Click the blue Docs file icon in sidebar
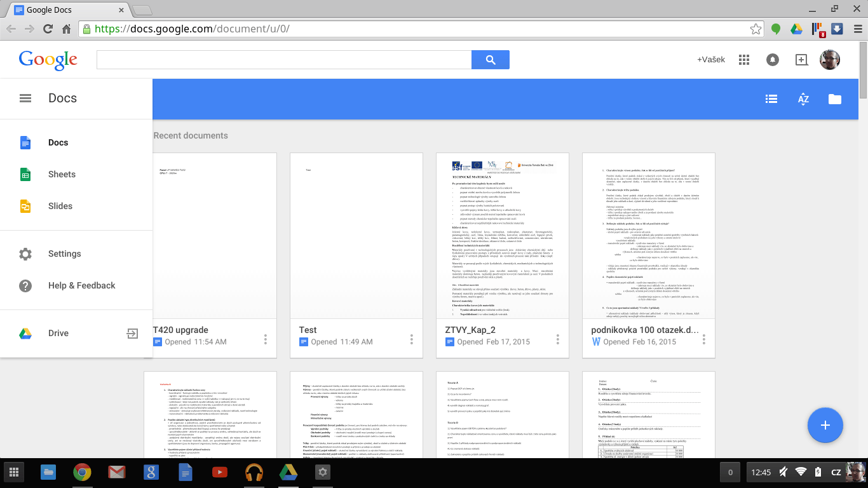The height and width of the screenshot is (488, 868). pos(25,142)
